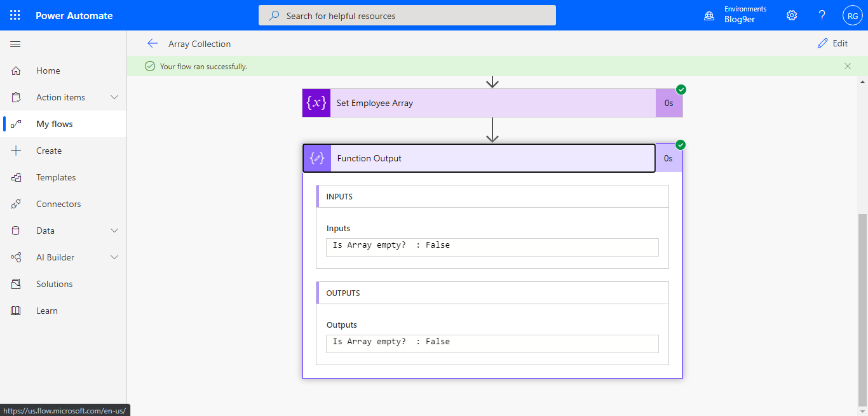Select the Compose icon on Function Output
This screenshot has width=868, height=416.
316,158
